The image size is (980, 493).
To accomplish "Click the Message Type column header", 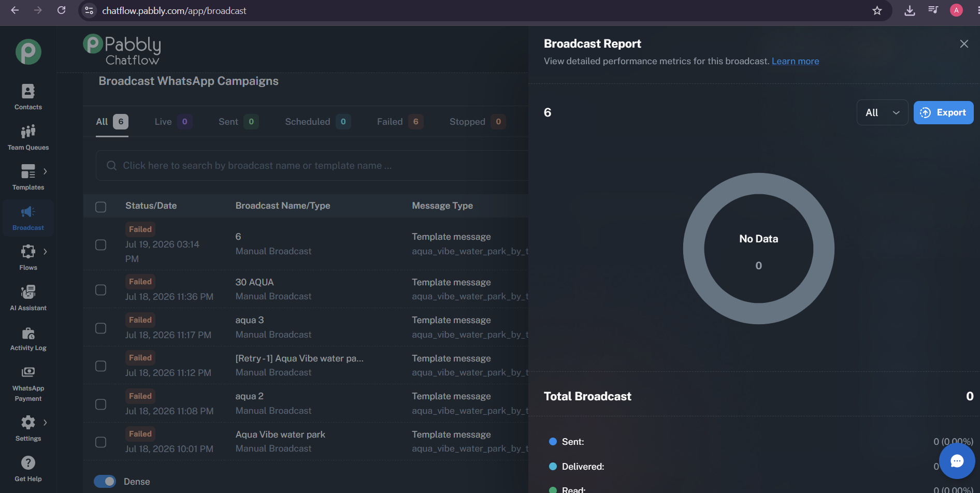I will pos(442,206).
